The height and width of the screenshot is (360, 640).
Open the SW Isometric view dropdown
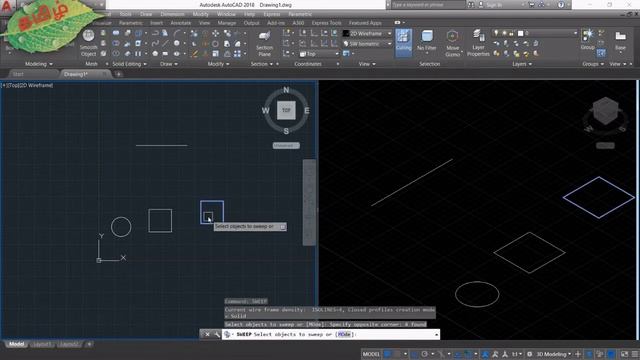pyautogui.click(x=367, y=44)
